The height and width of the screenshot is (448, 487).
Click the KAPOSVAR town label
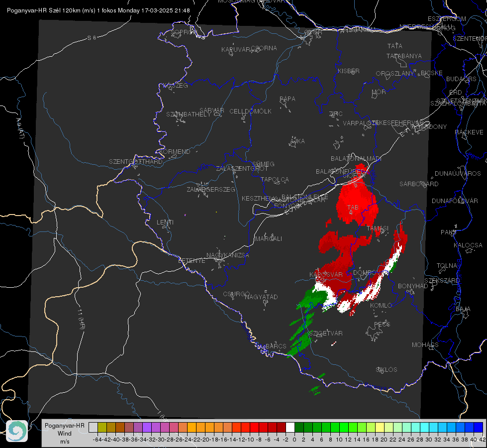(x=326, y=274)
